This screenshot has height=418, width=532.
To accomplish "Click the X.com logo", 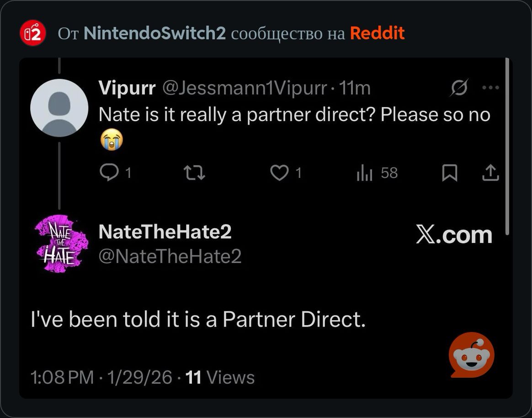I will (454, 235).
